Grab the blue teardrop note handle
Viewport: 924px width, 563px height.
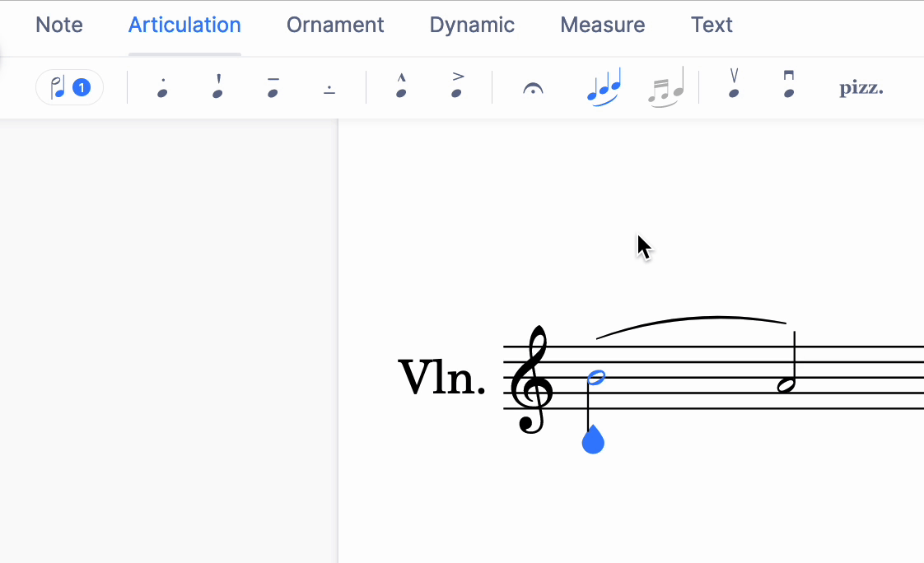tap(594, 441)
